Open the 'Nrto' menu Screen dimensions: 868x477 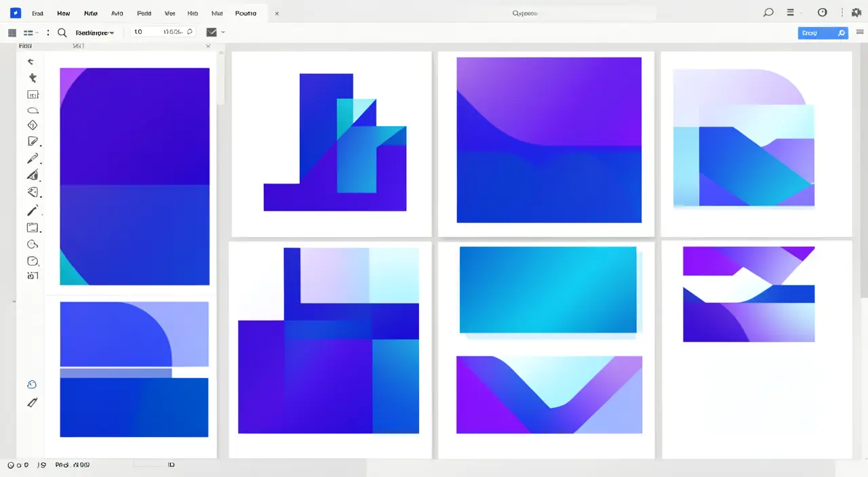tap(91, 14)
